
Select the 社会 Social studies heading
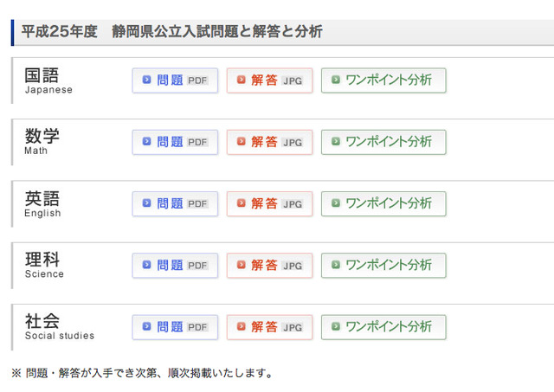tap(60, 326)
